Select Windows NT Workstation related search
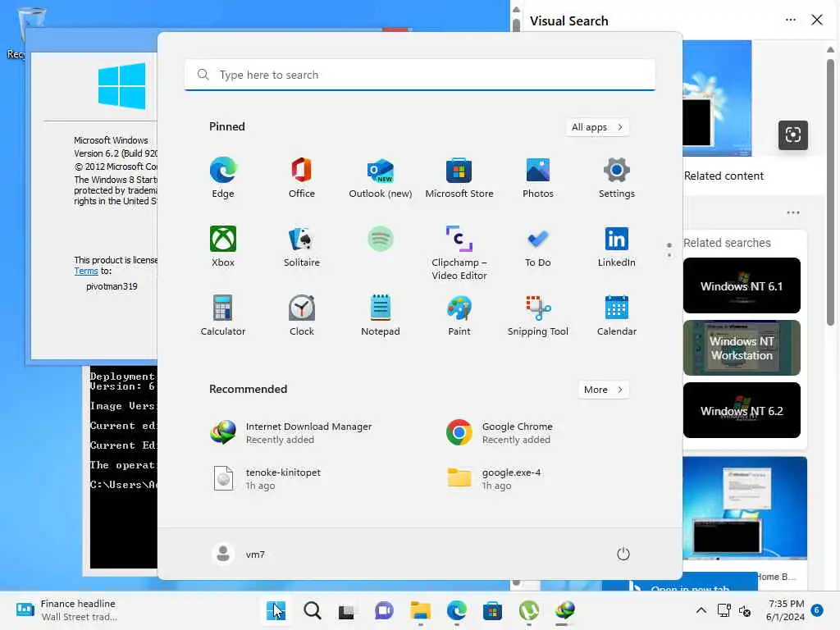The height and width of the screenshot is (630, 840). [742, 348]
